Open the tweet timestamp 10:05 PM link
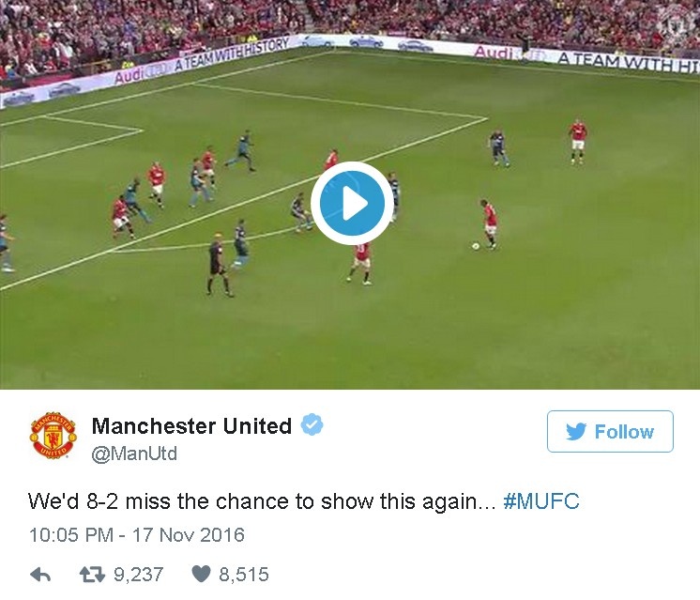700x600 pixels. (70, 535)
